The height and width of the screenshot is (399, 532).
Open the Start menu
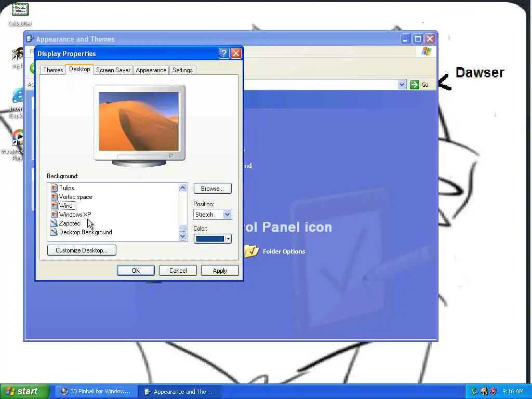tap(24, 391)
